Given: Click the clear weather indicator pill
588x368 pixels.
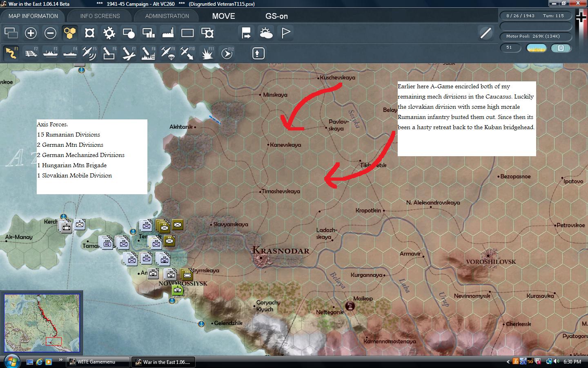Looking at the screenshot, I should pyautogui.click(x=537, y=48).
